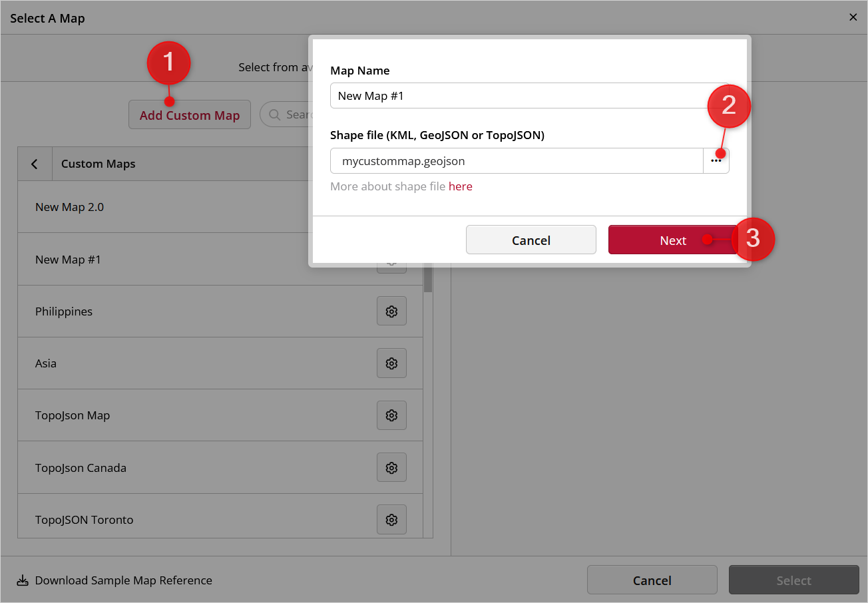The width and height of the screenshot is (868, 603).
Task: Click the Download Sample Map Reference link
Action: click(123, 580)
